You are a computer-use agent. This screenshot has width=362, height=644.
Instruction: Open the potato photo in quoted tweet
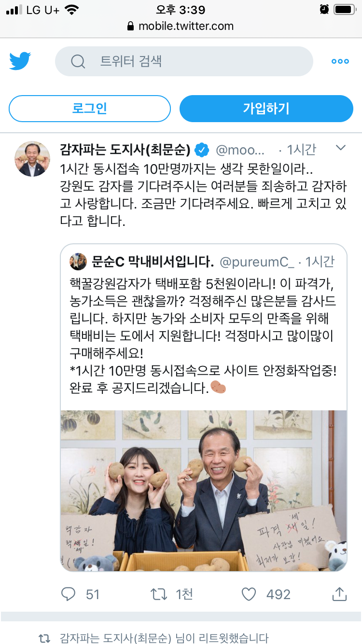203,490
